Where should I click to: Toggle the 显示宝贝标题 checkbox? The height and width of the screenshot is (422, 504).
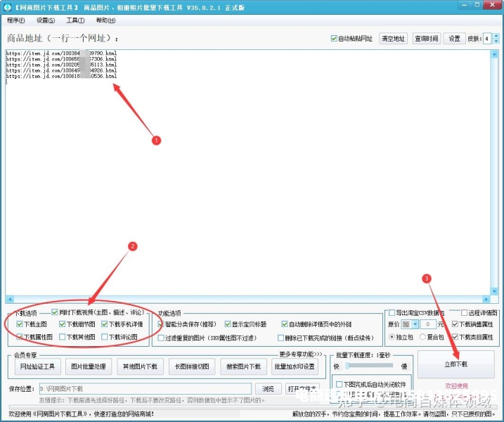pyautogui.click(x=228, y=324)
